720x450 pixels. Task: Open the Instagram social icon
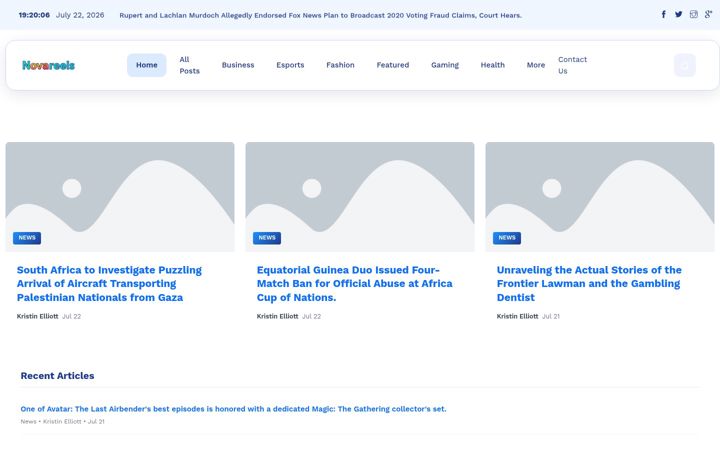[693, 14]
